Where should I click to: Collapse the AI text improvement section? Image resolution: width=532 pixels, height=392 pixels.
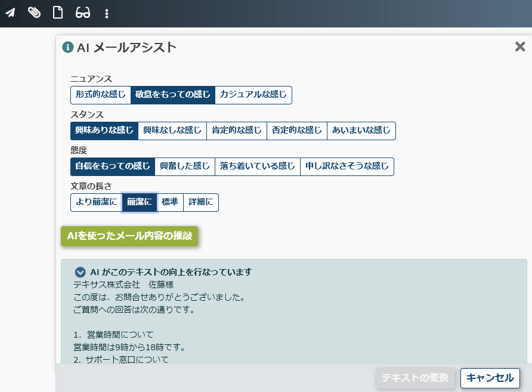click(x=81, y=272)
